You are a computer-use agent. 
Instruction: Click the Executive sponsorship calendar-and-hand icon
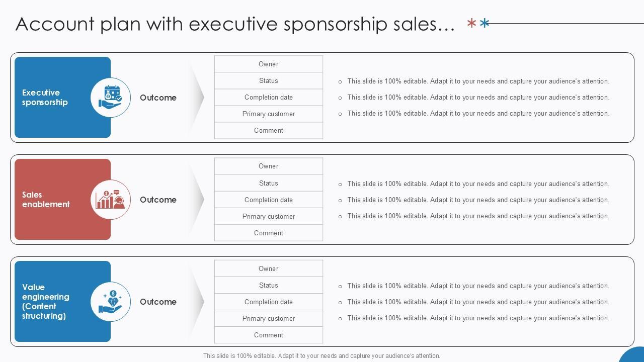point(111,97)
